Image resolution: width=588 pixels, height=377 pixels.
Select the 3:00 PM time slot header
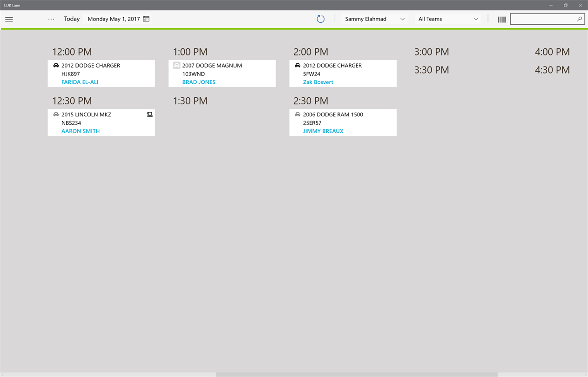pyautogui.click(x=432, y=52)
